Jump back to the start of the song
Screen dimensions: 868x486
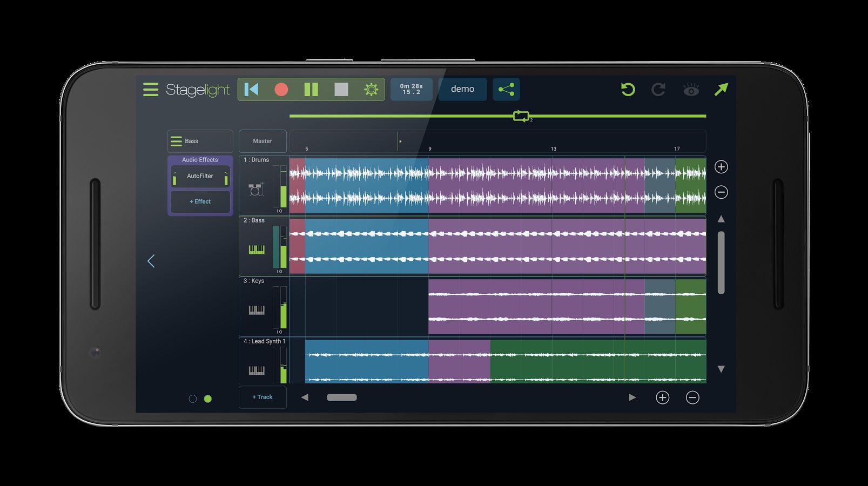251,90
